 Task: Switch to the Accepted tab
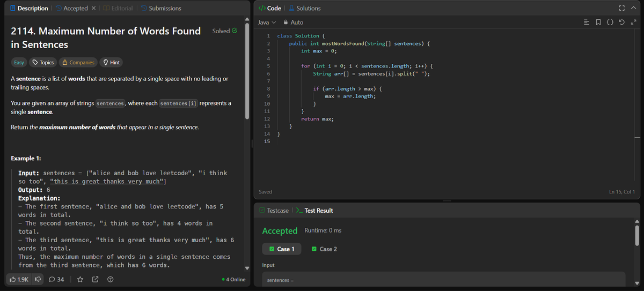point(71,8)
